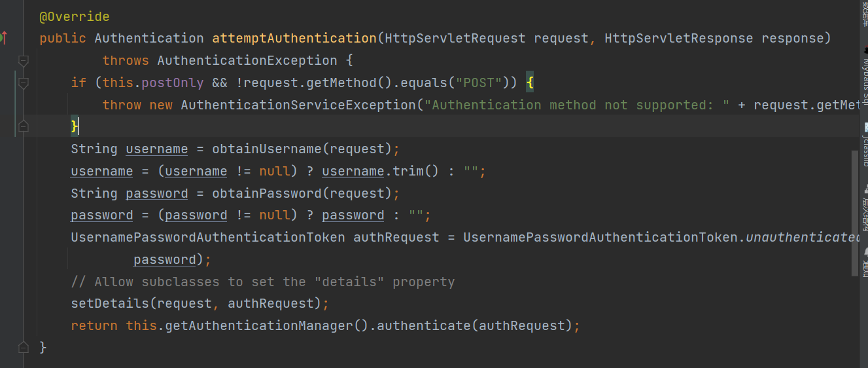Collapse the if postOnly block fold marker
The width and height of the screenshot is (868, 368).
tap(24, 83)
